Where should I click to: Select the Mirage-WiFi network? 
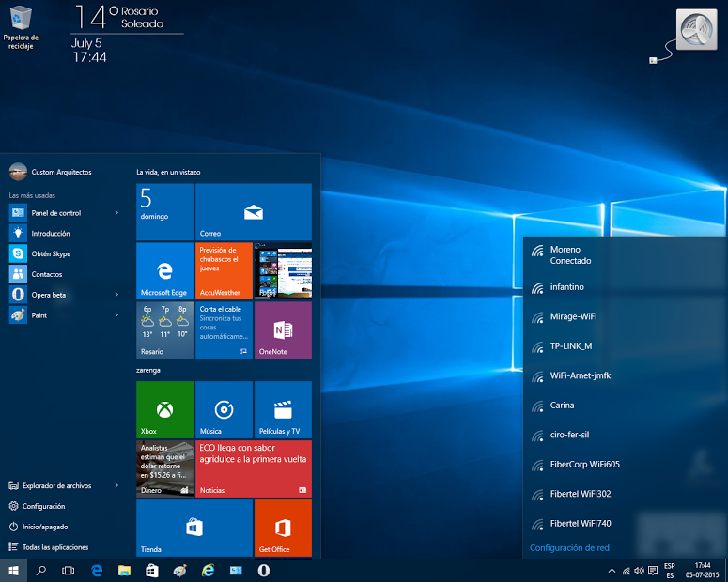click(625, 316)
